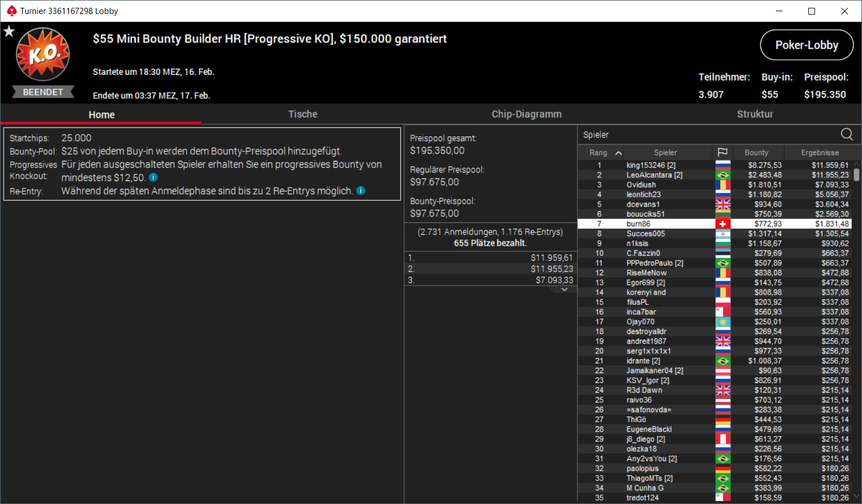Switch to the Struktur tab
This screenshot has height=504, width=862.
(x=755, y=114)
